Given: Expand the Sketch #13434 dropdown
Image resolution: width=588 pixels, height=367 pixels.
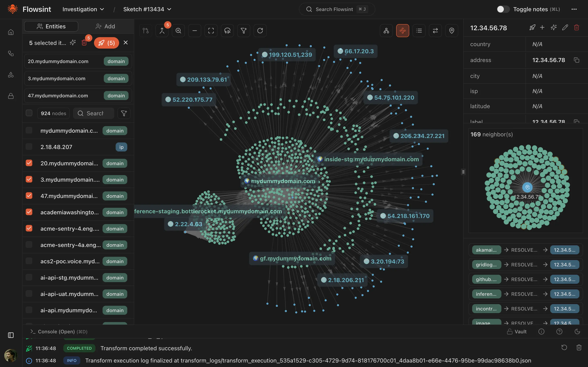Looking at the screenshot, I should click(x=147, y=9).
